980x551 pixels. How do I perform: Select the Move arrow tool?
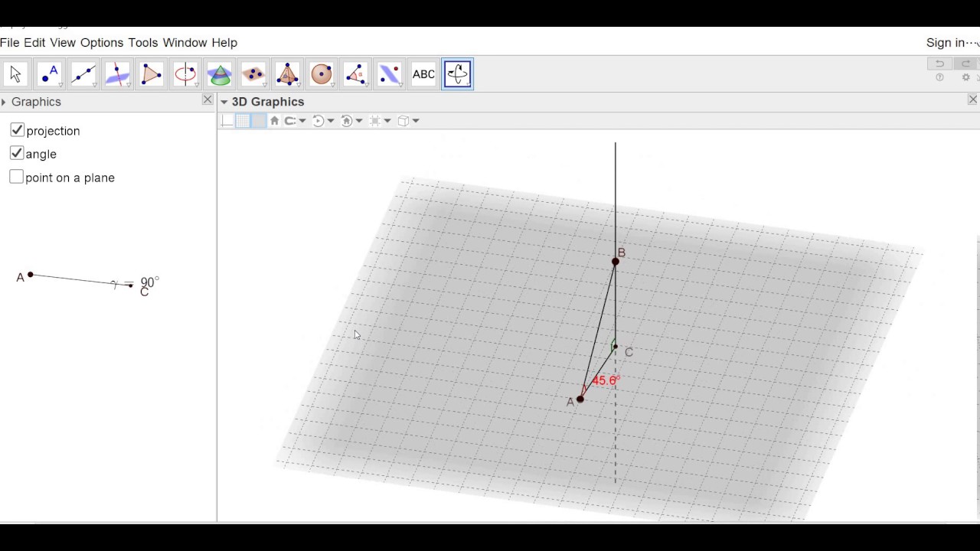click(15, 74)
